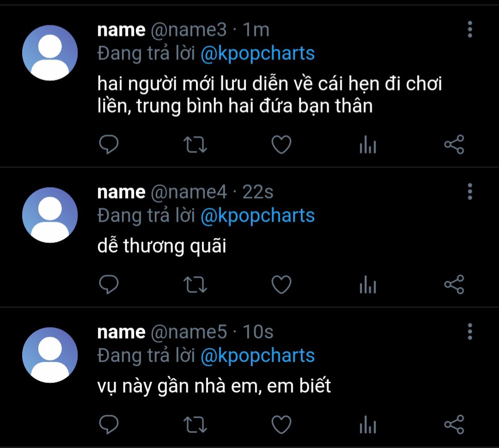
Task: Open more options for @name3 tweet
Action: (470, 30)
